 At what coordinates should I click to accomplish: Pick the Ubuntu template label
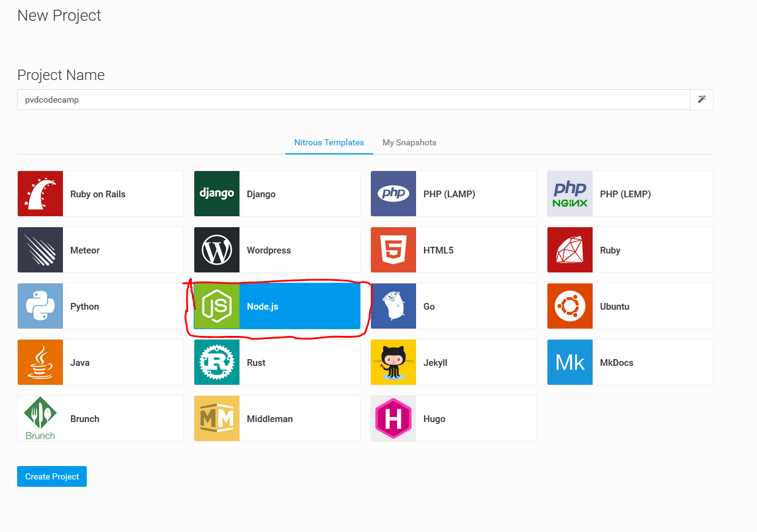[614, 307]
